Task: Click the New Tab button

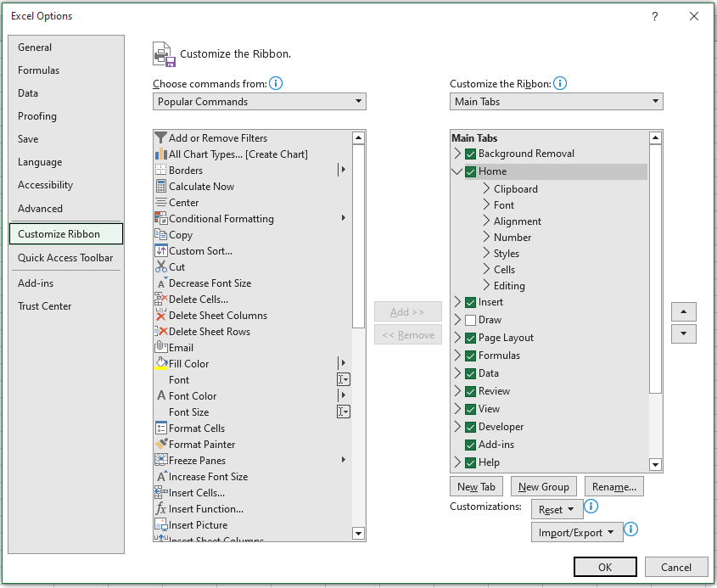Action: click(476, 486)
